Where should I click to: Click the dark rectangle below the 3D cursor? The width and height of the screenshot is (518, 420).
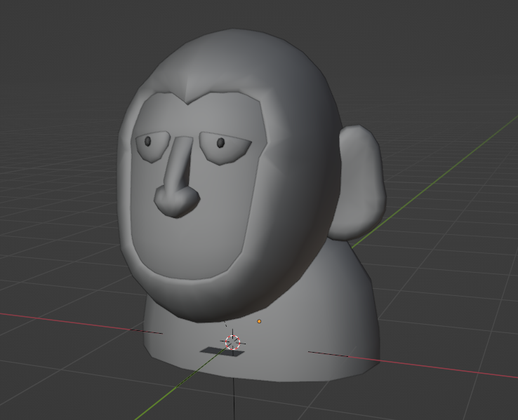click(222, 352)
